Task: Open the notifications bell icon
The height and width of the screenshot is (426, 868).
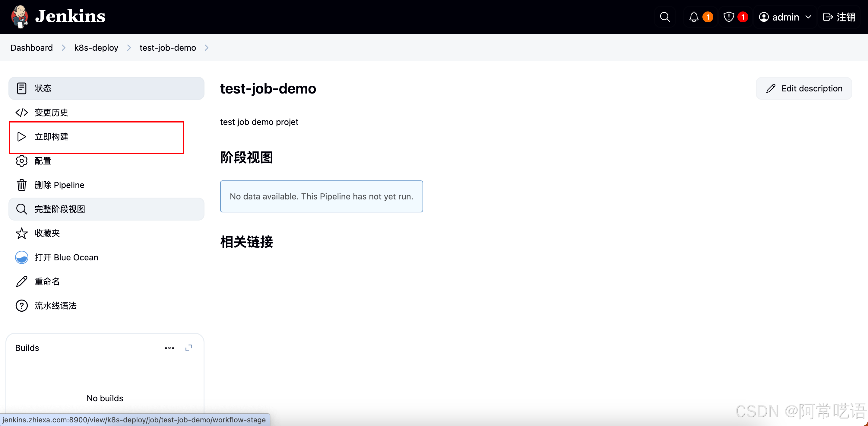Action: 693,17
